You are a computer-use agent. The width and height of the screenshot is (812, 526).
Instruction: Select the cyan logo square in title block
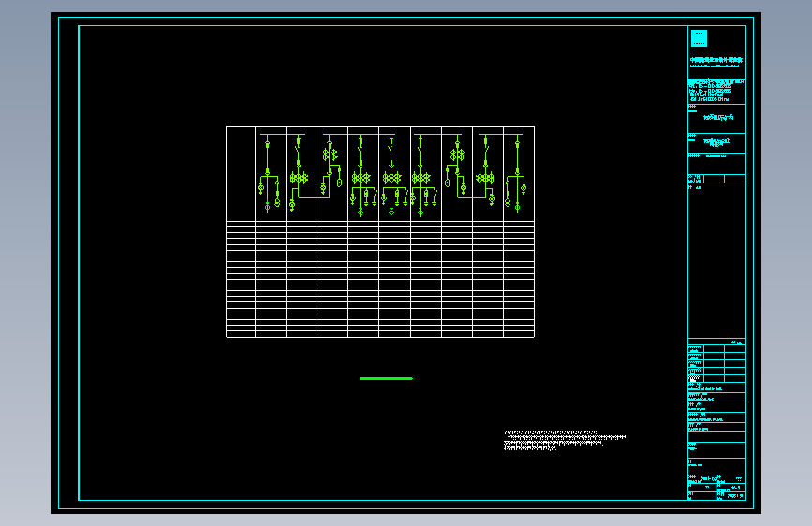coord(699,38)
